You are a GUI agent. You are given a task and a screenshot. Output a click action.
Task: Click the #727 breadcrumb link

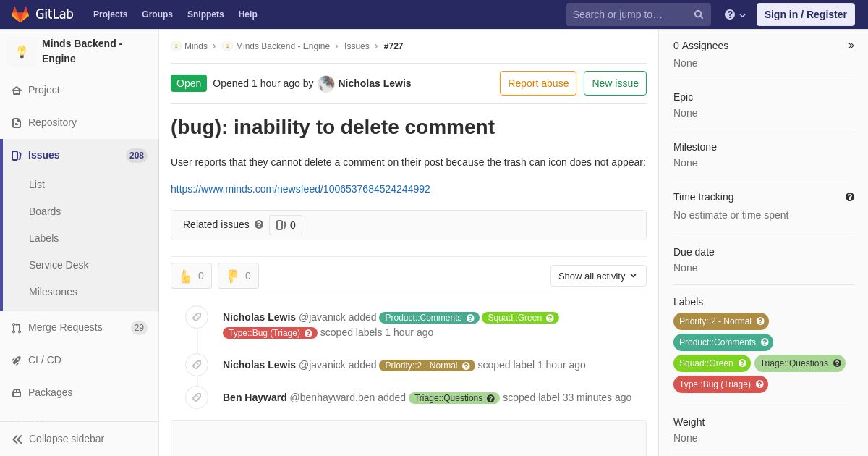point(393,46)
